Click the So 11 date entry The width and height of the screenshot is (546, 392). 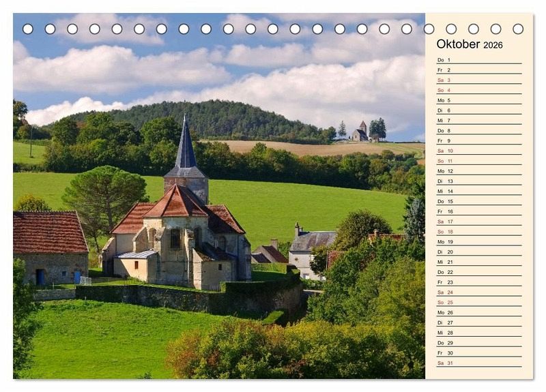coord(478,161)
